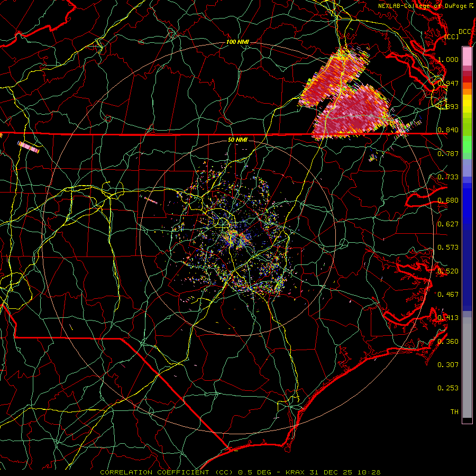The width and height of the screenshot is (476, 476).
Task: Click the 10:28 time in the caption
Action: coord(369,472)
